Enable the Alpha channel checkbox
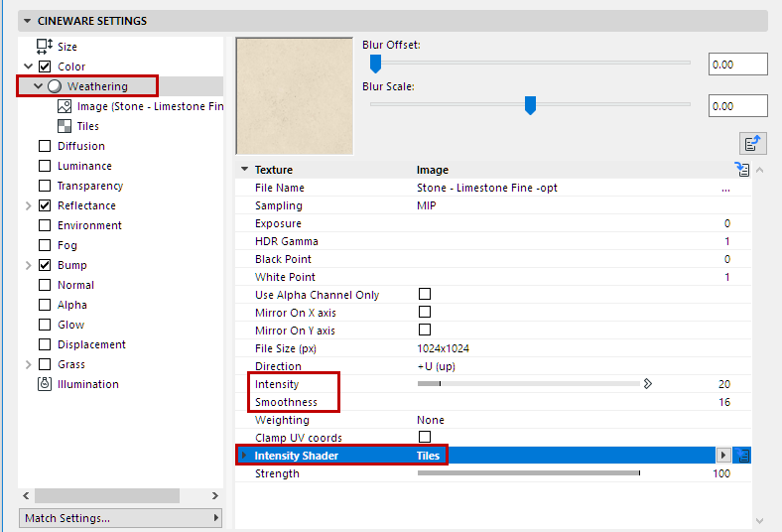This screenshot has height=532, width=782. (x=45, y=305)
